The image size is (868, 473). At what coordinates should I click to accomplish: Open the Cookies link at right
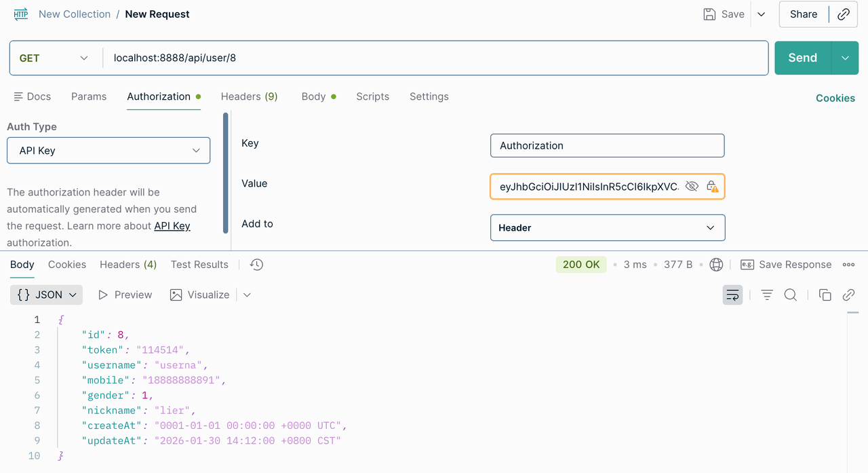[835, 98]
